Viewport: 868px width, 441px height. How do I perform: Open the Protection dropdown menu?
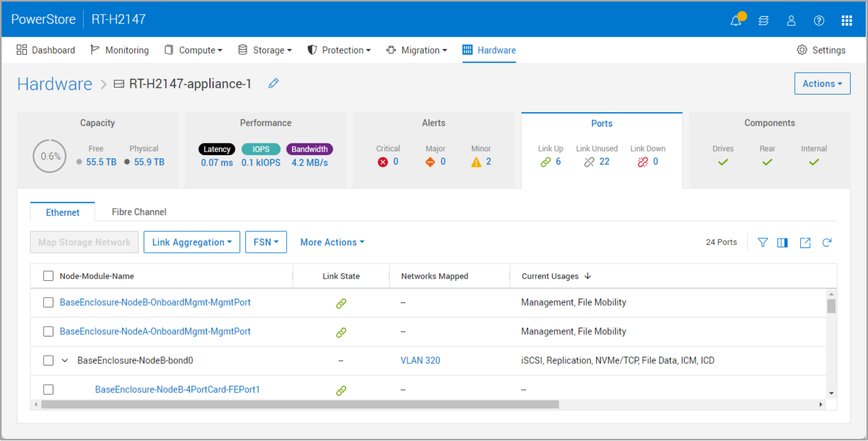click(x=339, y=50)
